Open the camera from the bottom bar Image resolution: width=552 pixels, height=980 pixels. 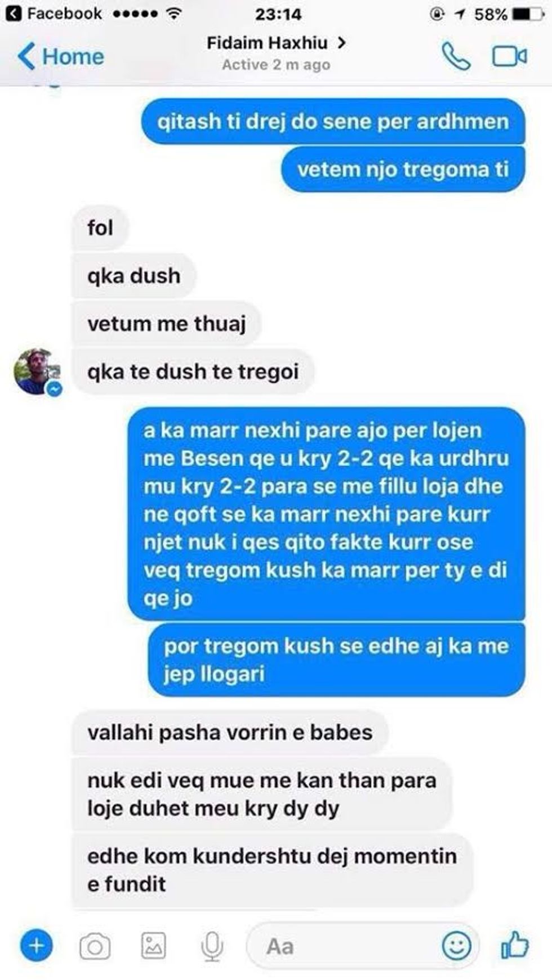(95, 946)
